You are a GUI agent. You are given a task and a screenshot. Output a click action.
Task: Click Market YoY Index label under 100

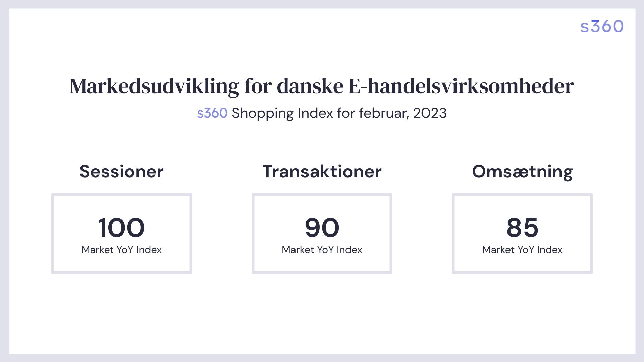pyautogui.click(x=121, y=250)
